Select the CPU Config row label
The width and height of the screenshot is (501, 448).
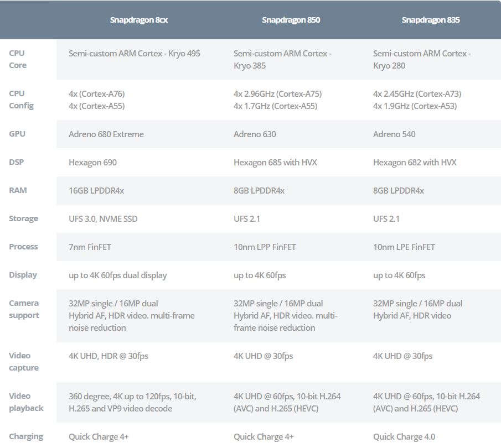pos(21,100)
